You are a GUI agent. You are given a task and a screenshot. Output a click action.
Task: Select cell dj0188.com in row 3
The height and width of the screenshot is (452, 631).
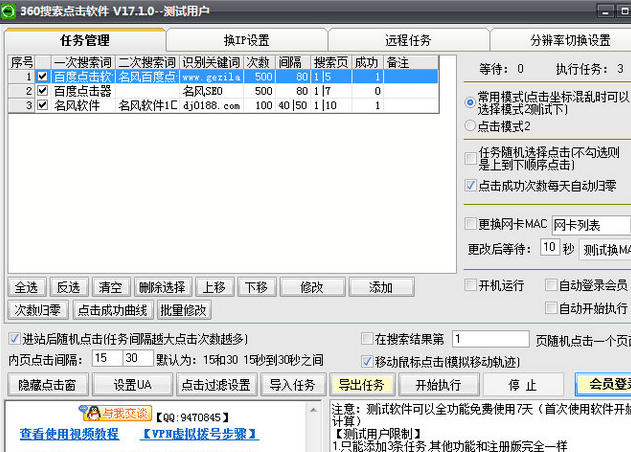click(211, 105)
